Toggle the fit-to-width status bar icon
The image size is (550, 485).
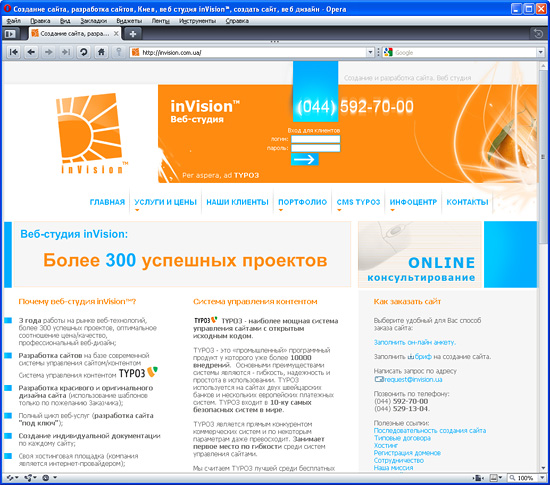pyautogui.click(x=479, y=478)
